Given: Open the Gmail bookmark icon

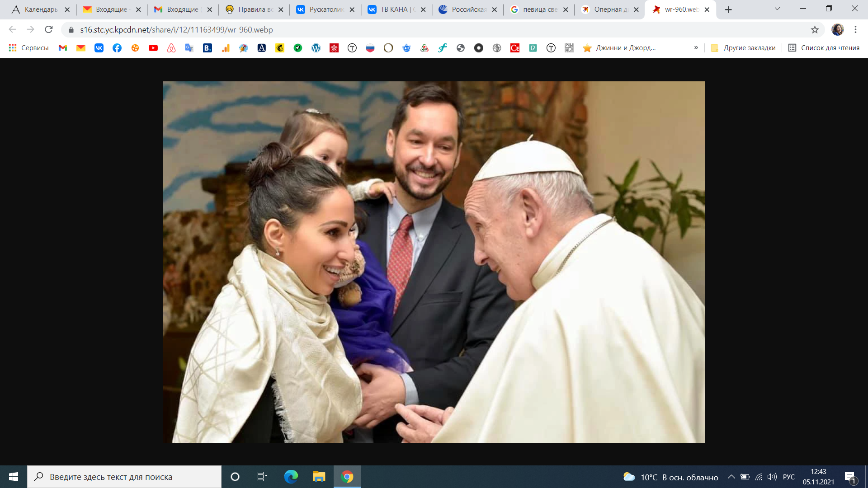Looking at the screenshot, I should pos(63,48).
